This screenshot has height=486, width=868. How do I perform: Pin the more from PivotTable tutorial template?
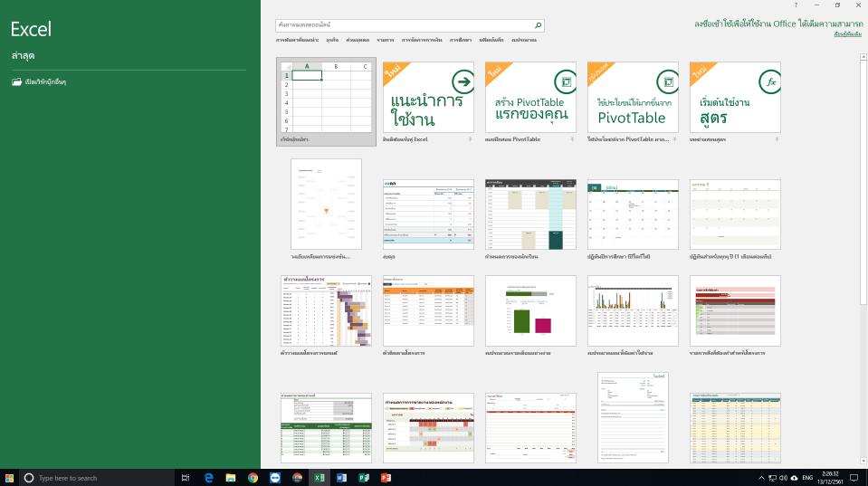675,139
